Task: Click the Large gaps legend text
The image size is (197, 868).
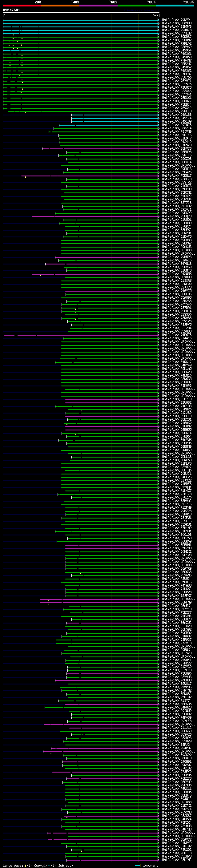Action: [38, 865]
